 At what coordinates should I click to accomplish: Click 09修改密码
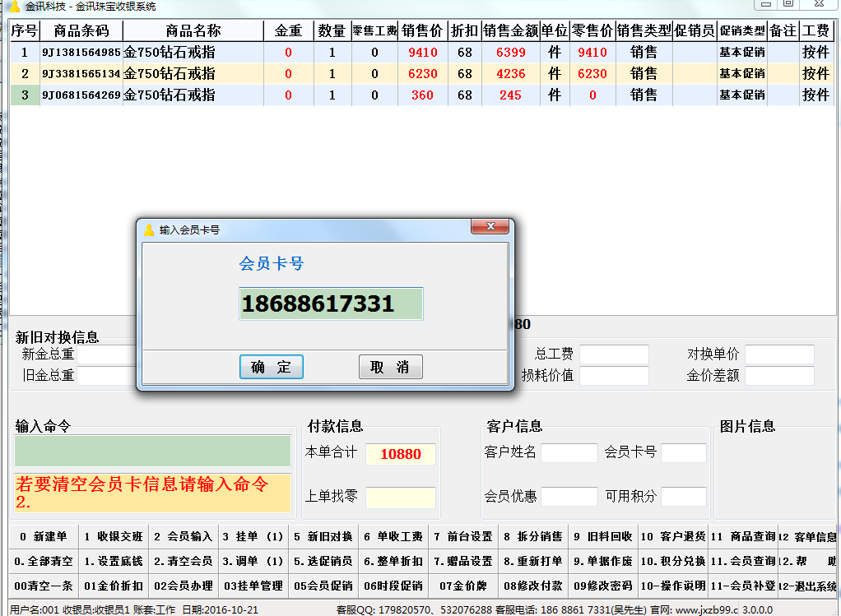coord(603,586)
